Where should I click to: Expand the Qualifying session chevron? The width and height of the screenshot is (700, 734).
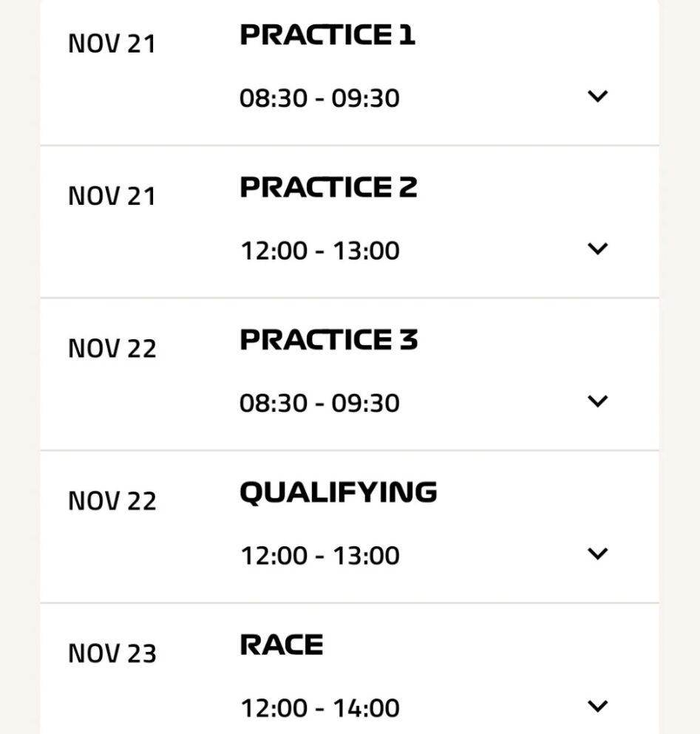pyautogui.click(x=597, y=553)
